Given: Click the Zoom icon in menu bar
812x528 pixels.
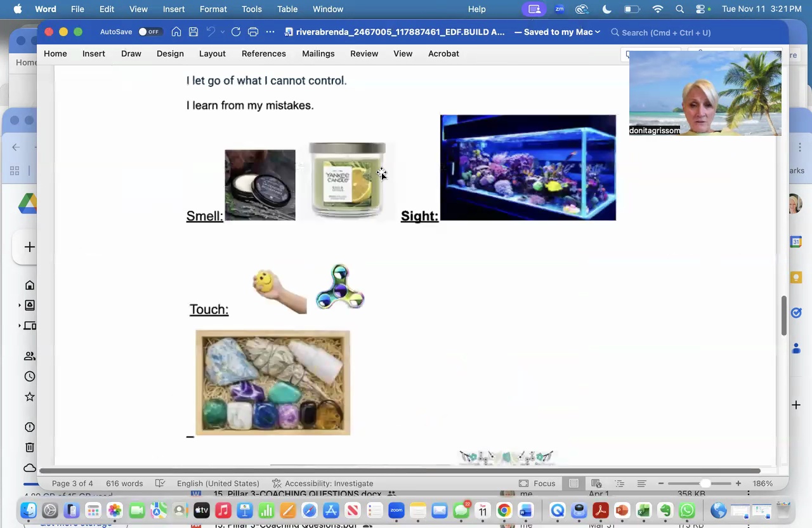Looking at the screenshot, I should [559, 9].
